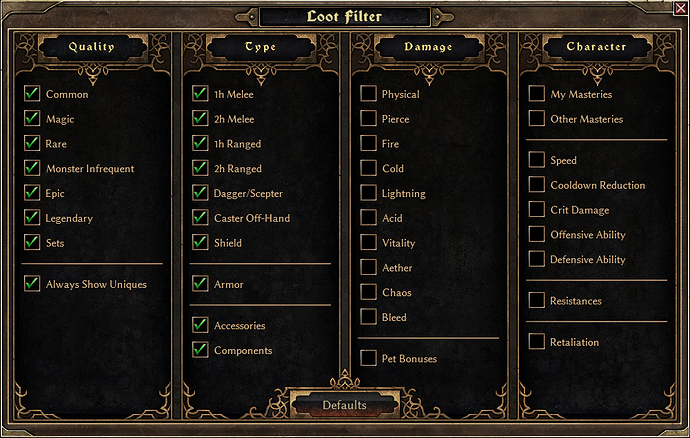The height and width of the screenshot is (438, 690).
Task: Check the Cooldown Reduction checkbox
Action: tap(537, 184)
